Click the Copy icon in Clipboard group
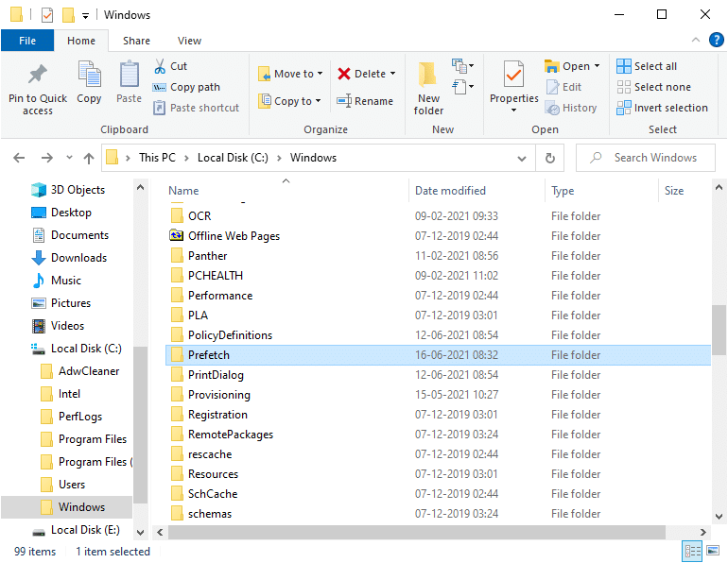Viewport: 728px width, 563px height. pos(89,76)
